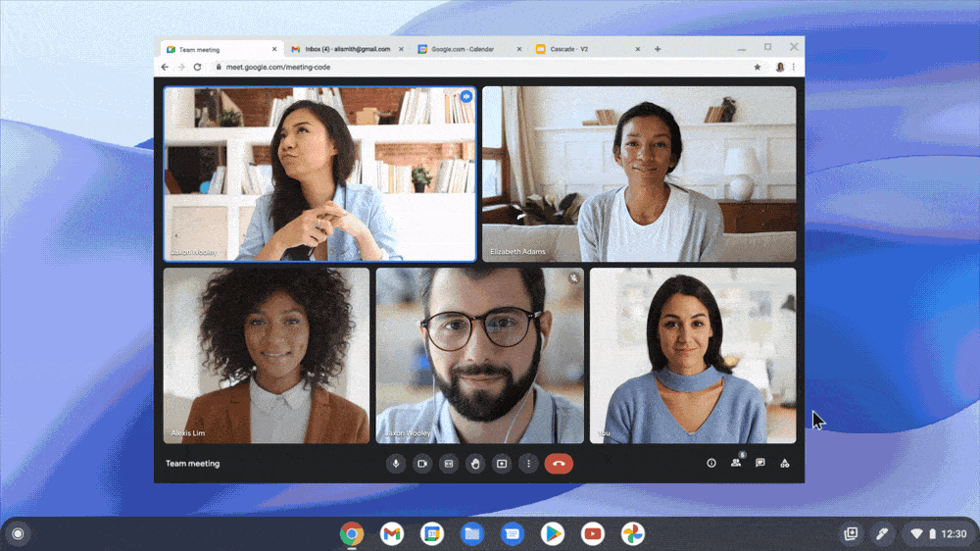Open a new browser tab
980x551 pixels.
point(658,49)
